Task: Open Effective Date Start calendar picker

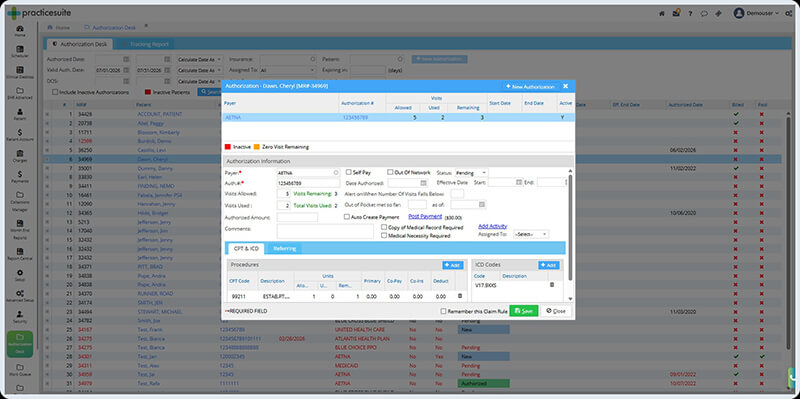Action: [x=519, y=182]
